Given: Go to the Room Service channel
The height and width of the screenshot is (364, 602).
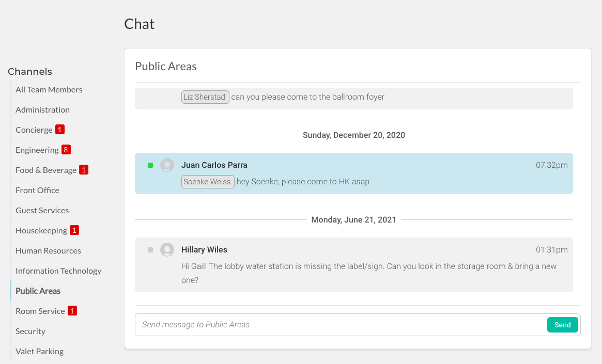Looking at the screenshot, I should 40,311.
